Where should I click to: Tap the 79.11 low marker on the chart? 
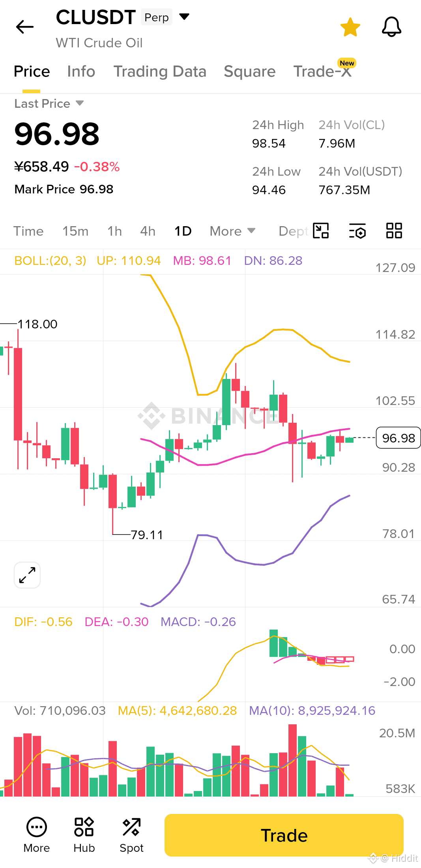(147, 535)
